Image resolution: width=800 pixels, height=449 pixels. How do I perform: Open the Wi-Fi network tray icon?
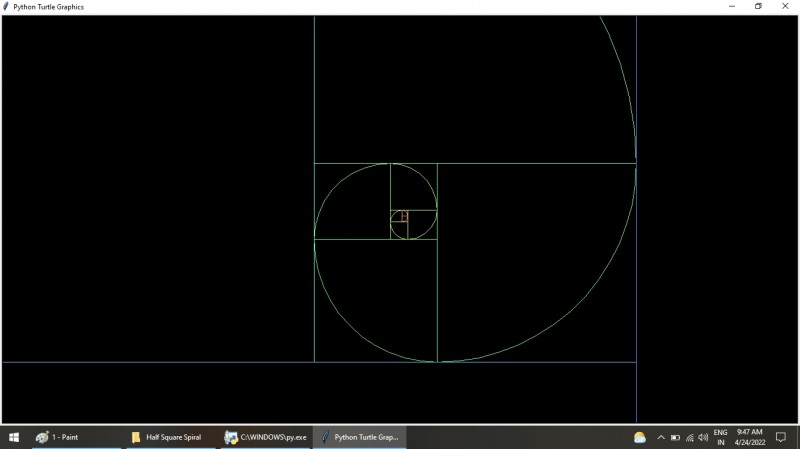click(690, 437)
